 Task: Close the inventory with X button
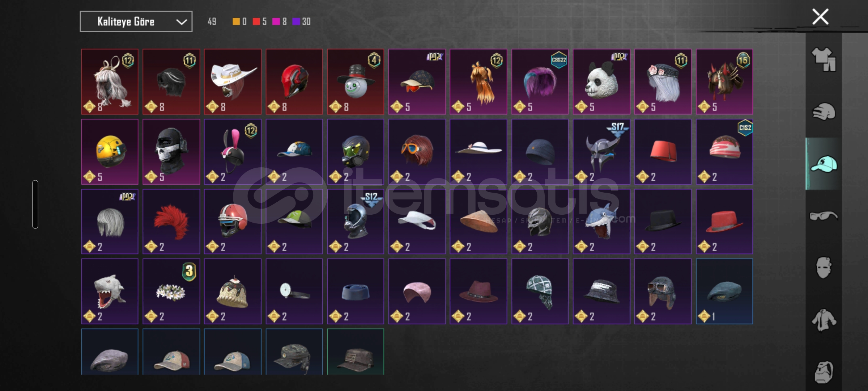click(x=820, y=17)
